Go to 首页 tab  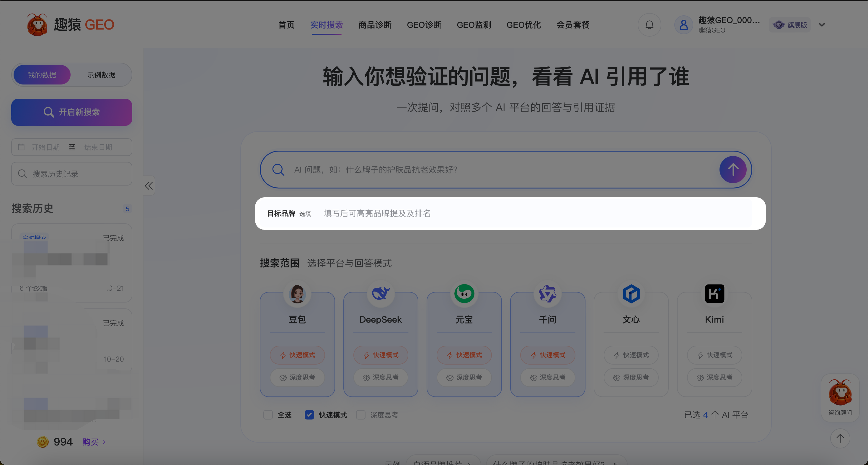pyautogui.click(x=286, y=25)
